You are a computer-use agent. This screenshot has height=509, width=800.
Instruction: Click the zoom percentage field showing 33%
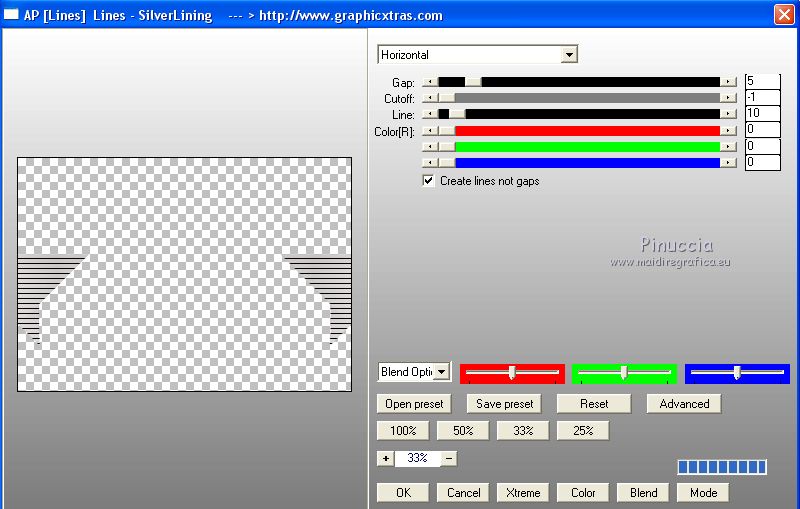click(x=417, y=459)
